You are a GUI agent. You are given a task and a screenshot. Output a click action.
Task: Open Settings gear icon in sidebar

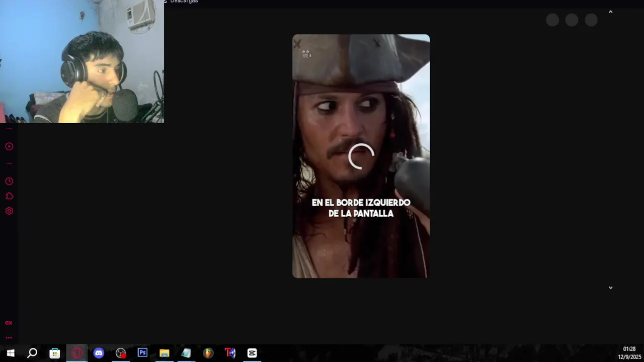point(9,211)
